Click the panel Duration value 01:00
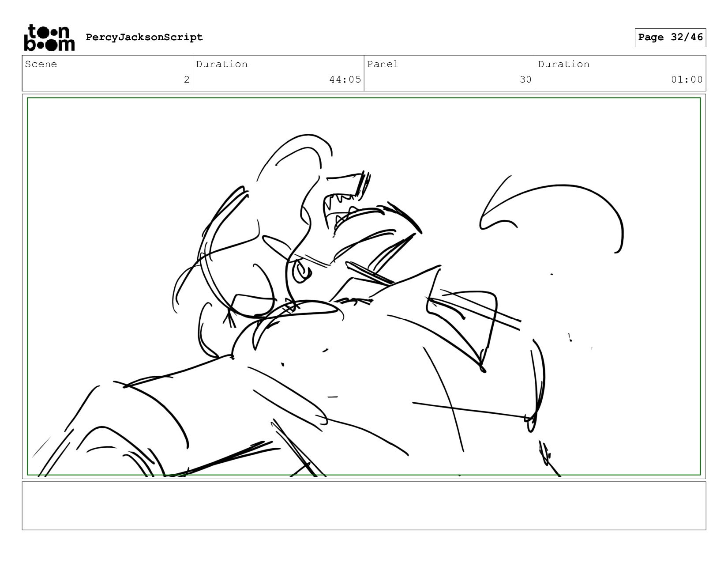 (687, 79)
